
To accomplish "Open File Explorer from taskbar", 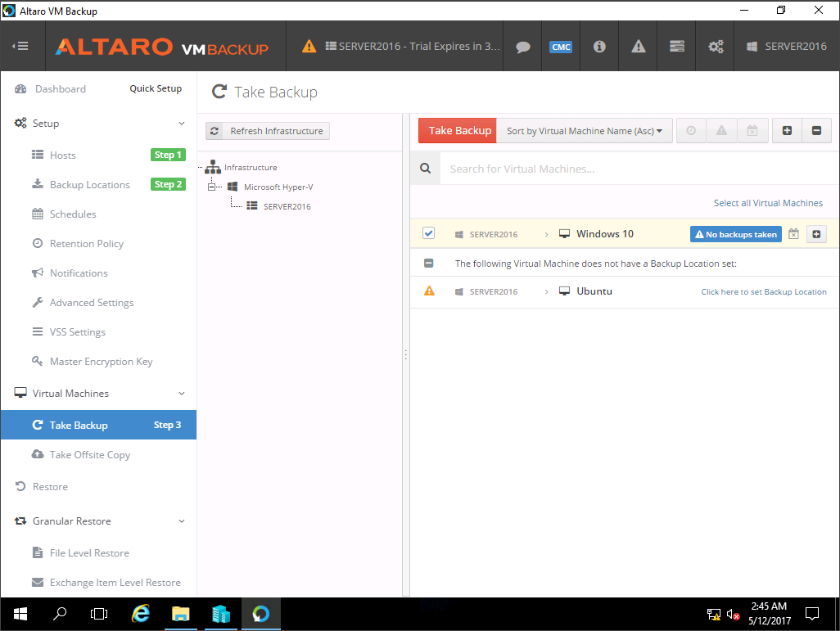I will [181, 614].
